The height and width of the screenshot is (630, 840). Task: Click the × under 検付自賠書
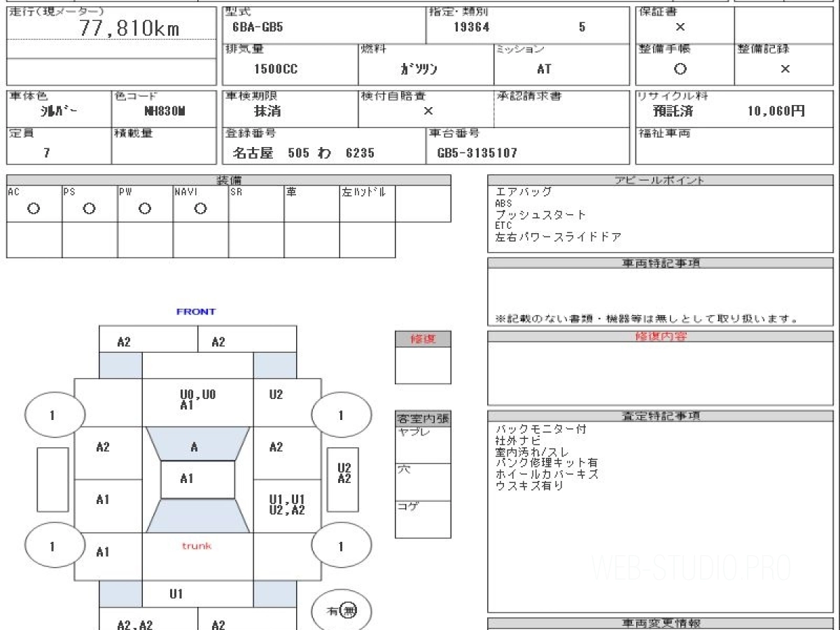click(428, 111)
